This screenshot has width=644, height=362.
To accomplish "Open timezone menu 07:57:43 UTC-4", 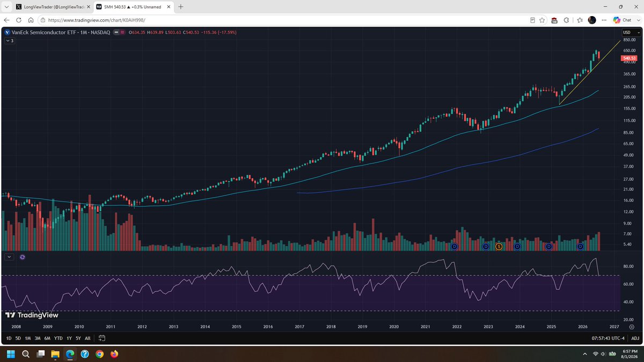I will 609,338.
